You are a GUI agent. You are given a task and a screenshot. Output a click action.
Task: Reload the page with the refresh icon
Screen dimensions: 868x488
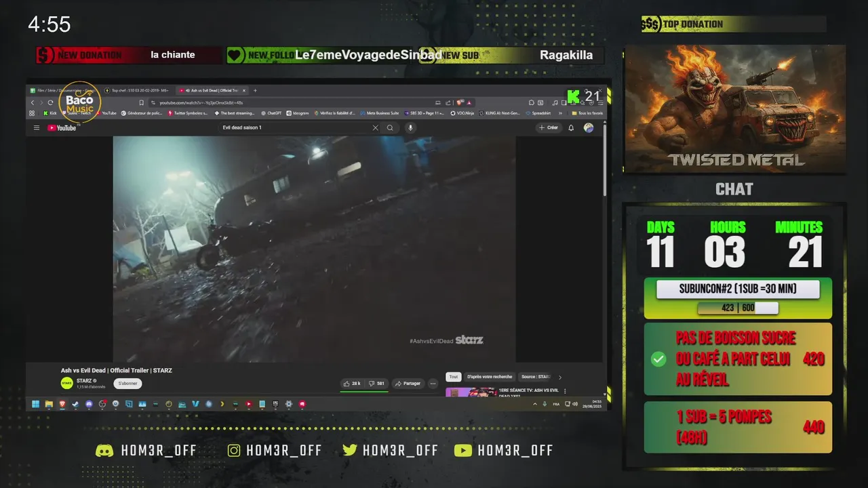pyautogui.click(x=50, y=102)
